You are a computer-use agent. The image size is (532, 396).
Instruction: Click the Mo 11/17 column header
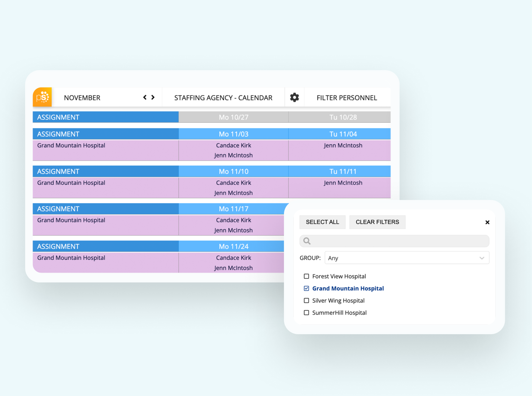[234, 209]
